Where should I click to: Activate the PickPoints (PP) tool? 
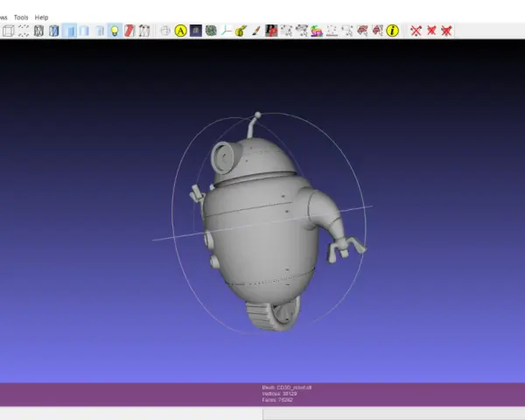(x=271, y=31)
